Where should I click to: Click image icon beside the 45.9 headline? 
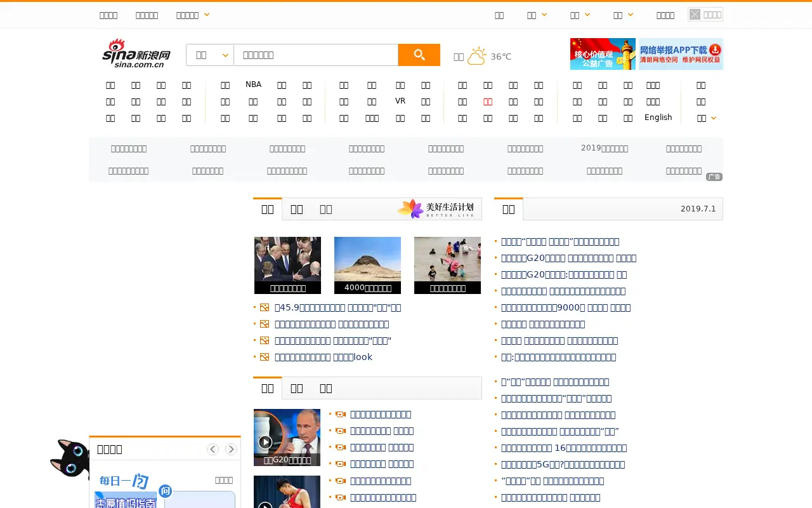[x=265, y=308]
